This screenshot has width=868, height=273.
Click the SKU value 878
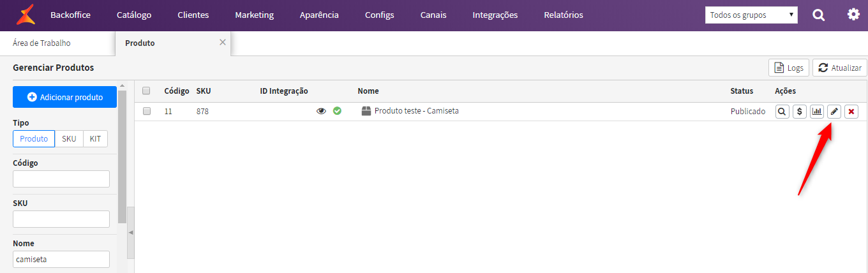tap(202, 111)
